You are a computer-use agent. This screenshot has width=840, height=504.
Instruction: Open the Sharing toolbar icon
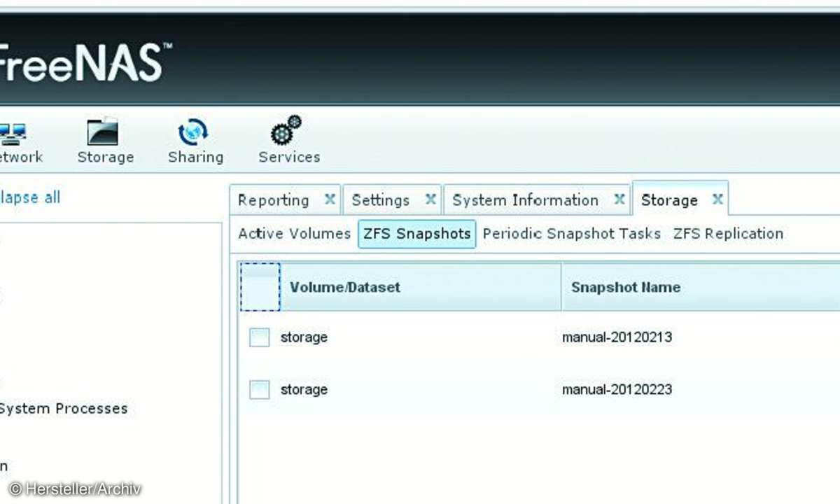point(195,142)
